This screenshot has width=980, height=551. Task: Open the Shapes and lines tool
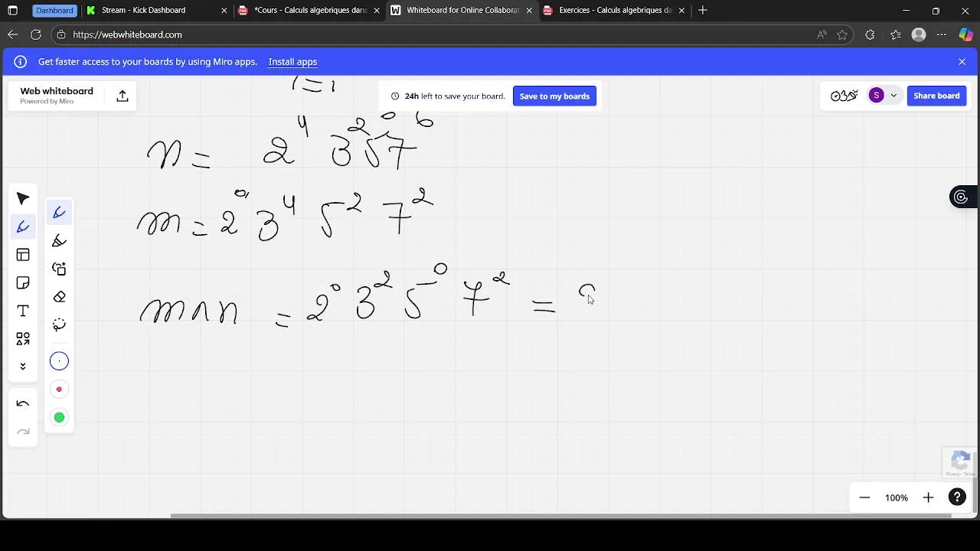coord(23,338)
